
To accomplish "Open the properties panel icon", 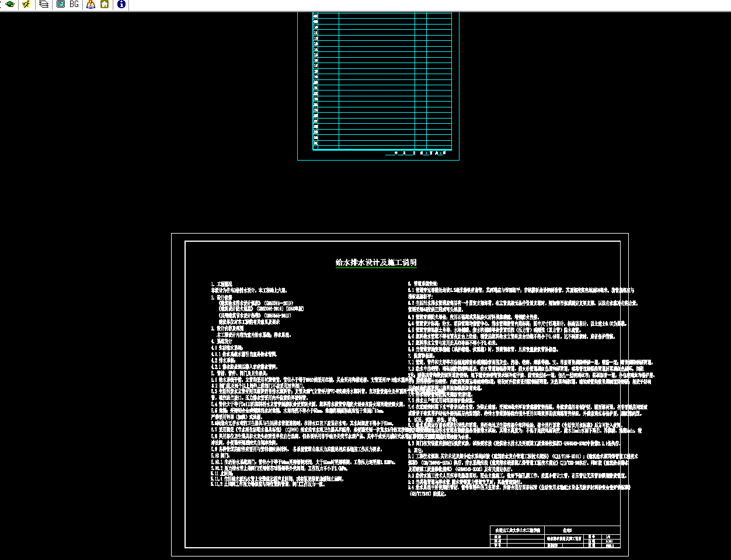I will pyautogui.click(x=61, y=4).
